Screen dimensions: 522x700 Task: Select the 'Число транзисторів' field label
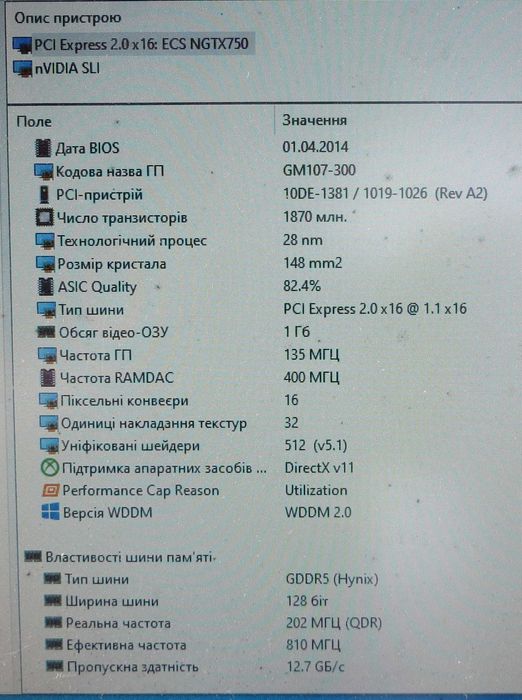tap(122, 218)
